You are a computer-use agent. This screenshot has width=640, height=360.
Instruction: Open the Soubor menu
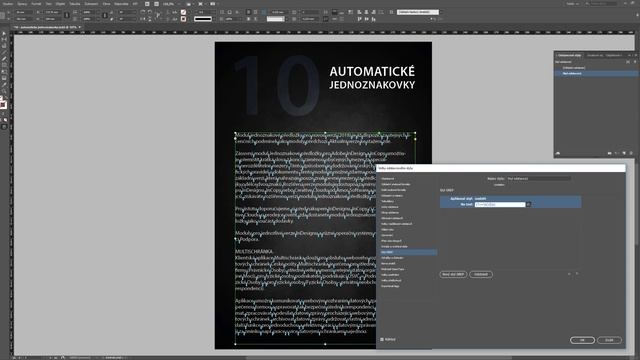click(x=8, y=4)
